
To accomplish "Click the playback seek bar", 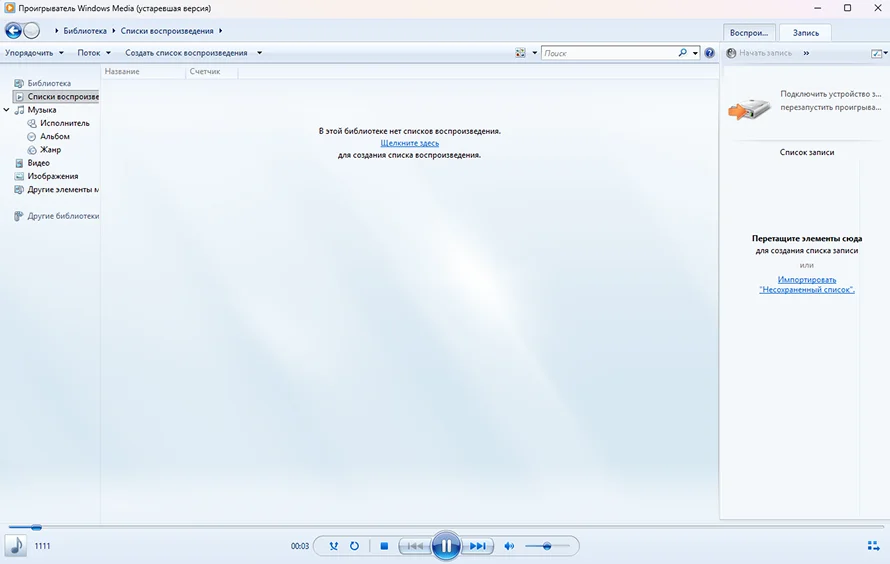I will pos(445,527).
